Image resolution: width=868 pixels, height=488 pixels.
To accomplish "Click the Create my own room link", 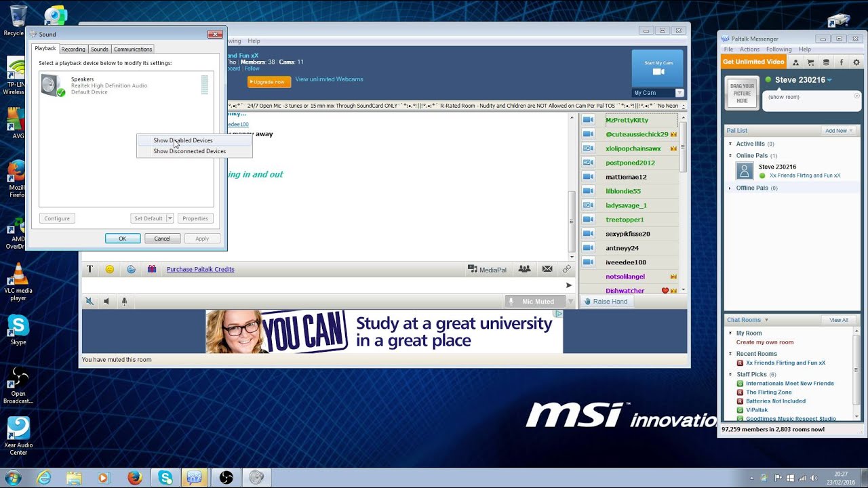I will [x=765, y=342].
